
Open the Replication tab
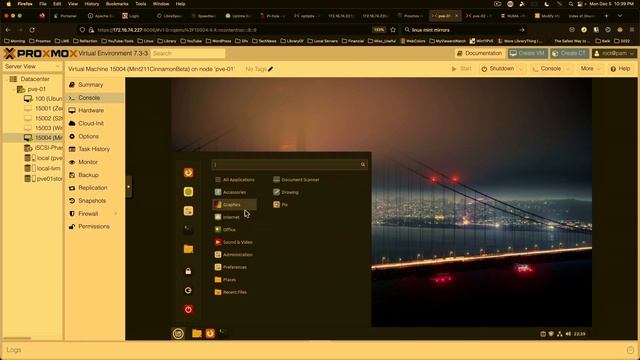[x=94, y=188]
